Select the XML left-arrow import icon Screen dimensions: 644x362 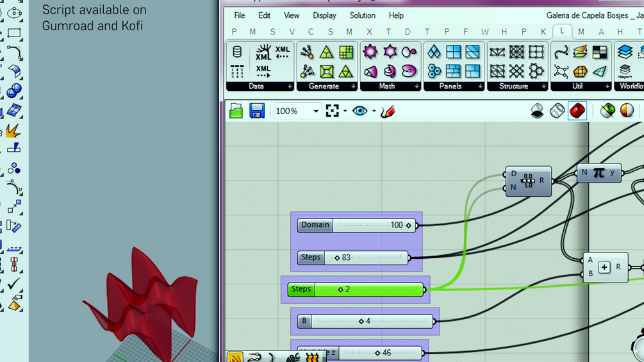tap(283, 53)
